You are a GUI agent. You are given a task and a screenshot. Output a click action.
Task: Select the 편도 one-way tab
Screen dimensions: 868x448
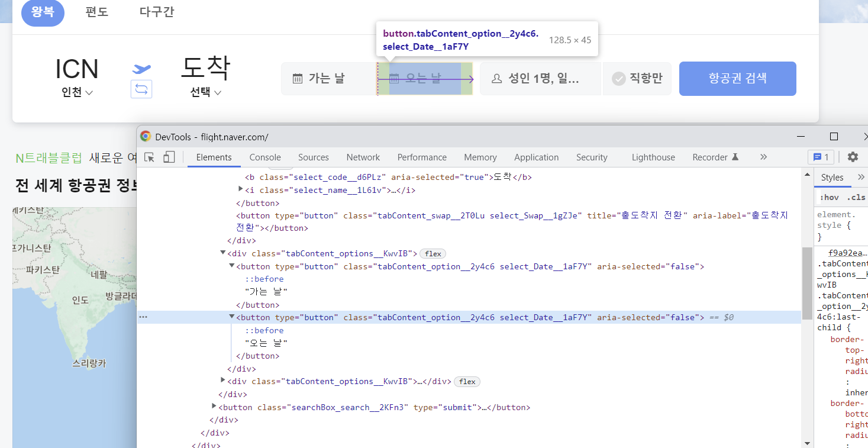(97, 12)
